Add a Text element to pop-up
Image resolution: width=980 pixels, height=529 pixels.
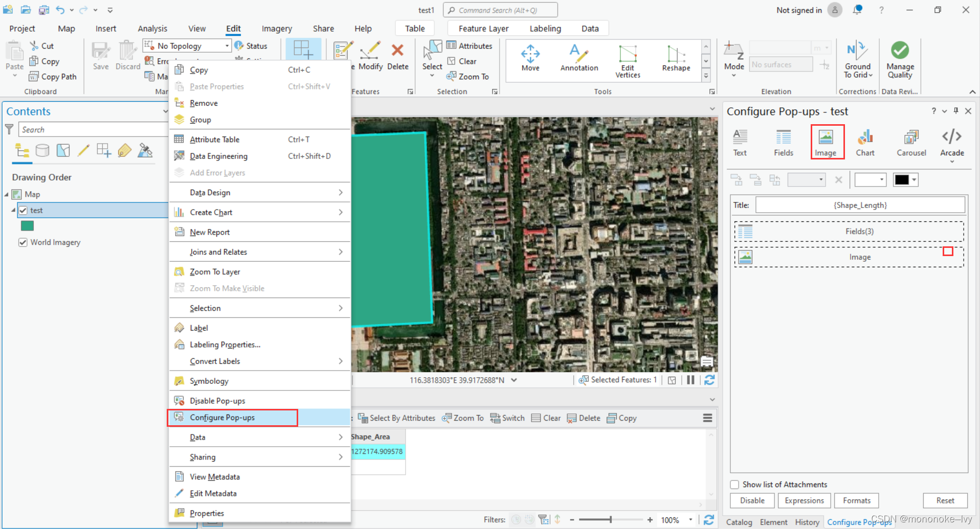coord(740,143)
